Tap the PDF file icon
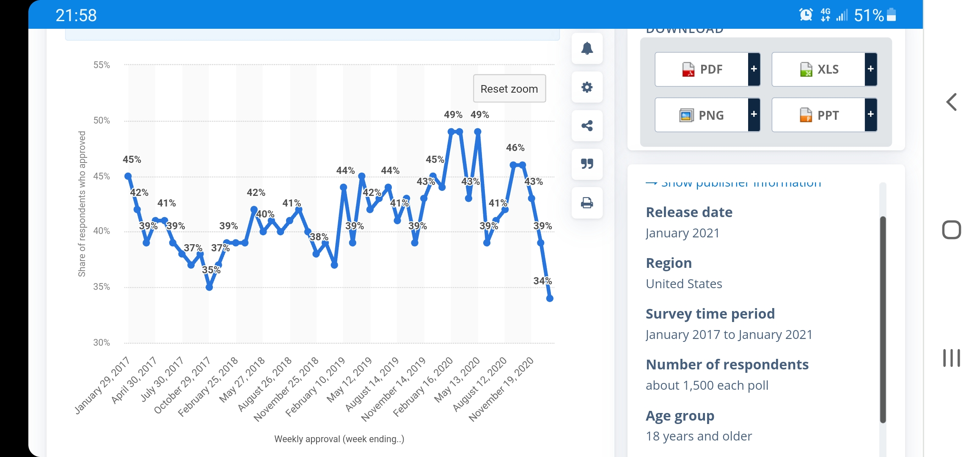Viewport: 980px width, 457px height. [x=688, y=69]
